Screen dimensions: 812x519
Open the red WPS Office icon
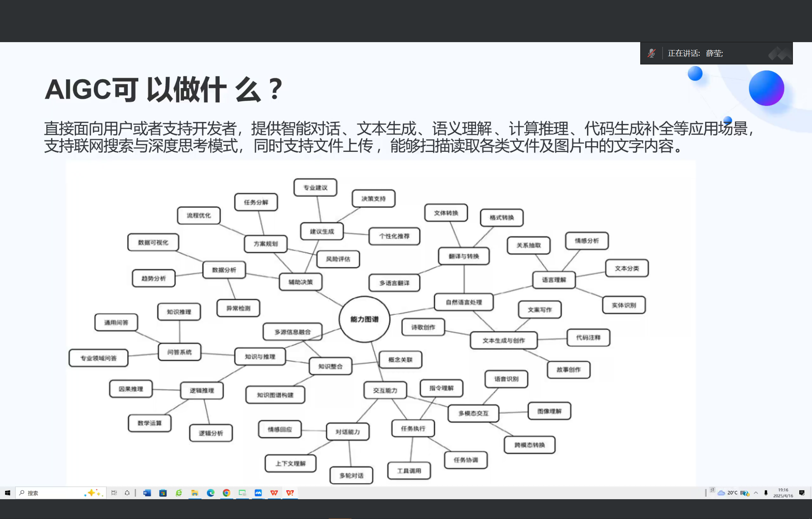(x=274, y=493)
